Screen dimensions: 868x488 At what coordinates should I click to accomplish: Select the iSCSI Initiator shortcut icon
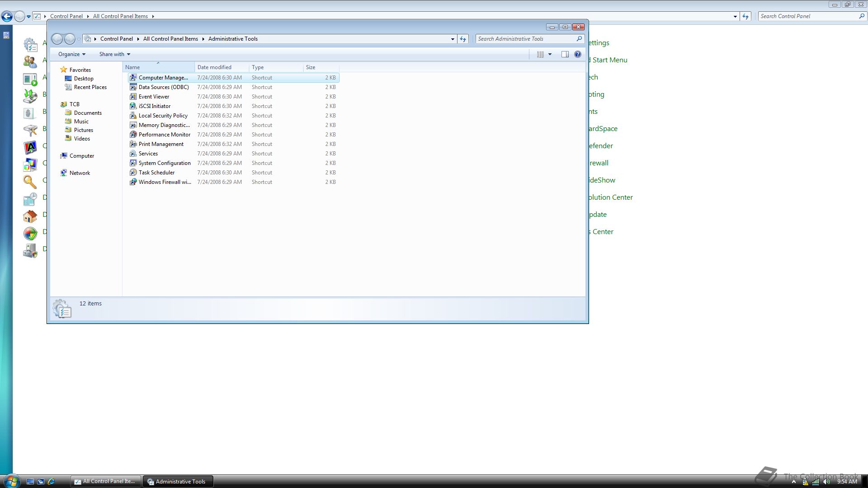(133, 106)
